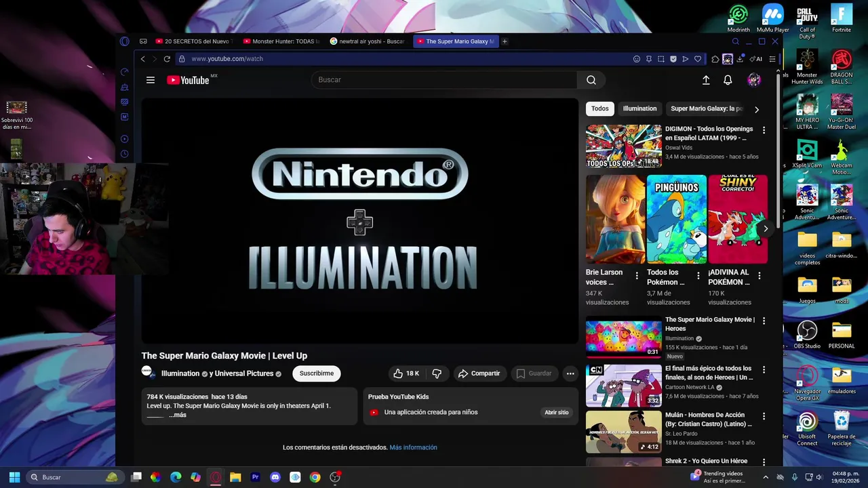Like the video with 18 K thumbs up
Image resolution: width=868 pixels, height=488 pixels.
406,373
